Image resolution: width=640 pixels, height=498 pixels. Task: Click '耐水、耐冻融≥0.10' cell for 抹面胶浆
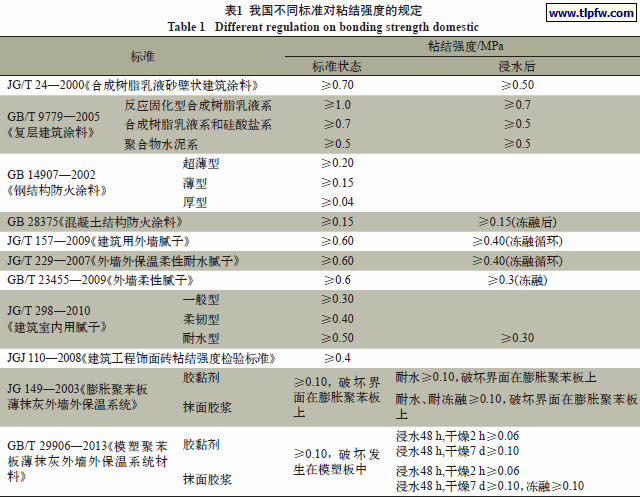point(516,407)
